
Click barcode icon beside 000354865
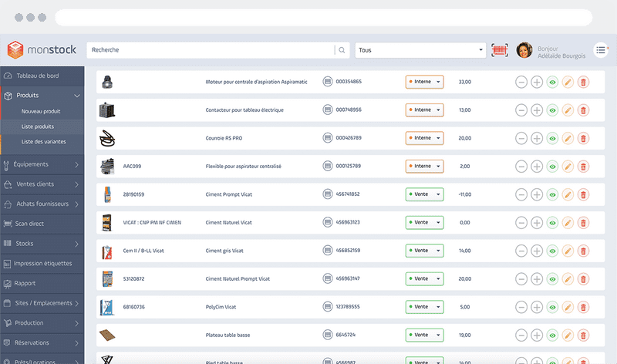(327, 82)
